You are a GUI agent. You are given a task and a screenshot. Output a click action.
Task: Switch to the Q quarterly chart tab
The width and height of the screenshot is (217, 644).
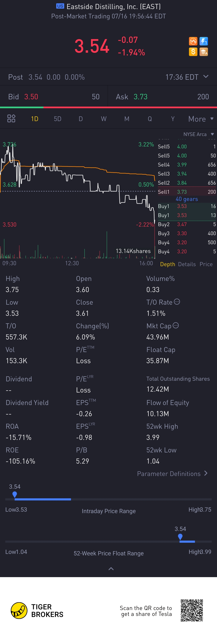[150, 119]
